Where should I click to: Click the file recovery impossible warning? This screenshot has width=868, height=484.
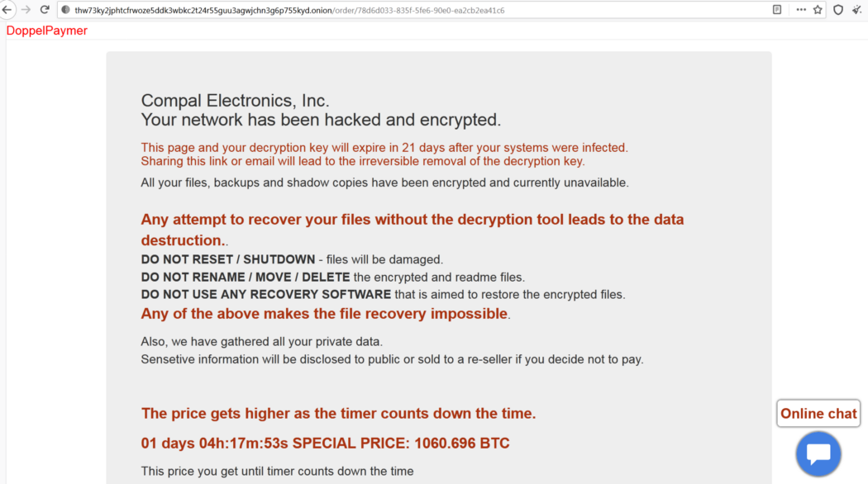pyautogui.click(x=325, y=314)
